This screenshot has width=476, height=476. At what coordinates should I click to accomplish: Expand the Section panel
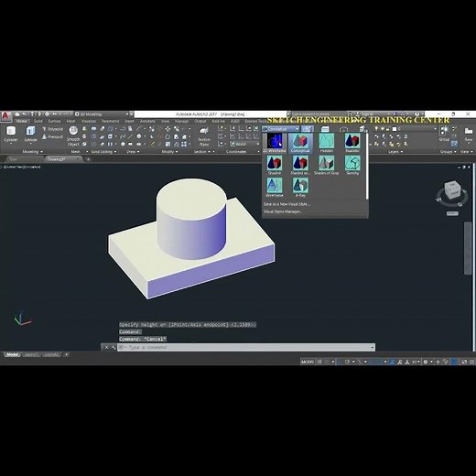point(202,152)
